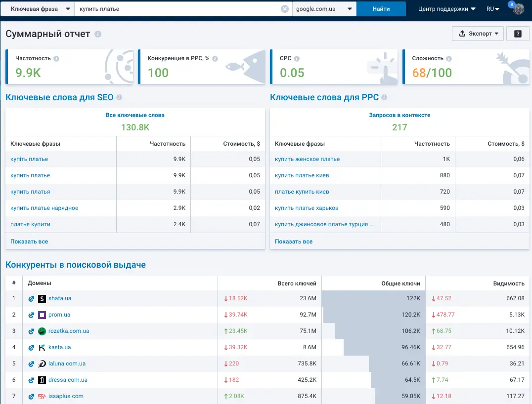Image resolution: width=532 pixels, height=404 pixels.
Task: Open the help question mark button
Action: tap(517, 34)
